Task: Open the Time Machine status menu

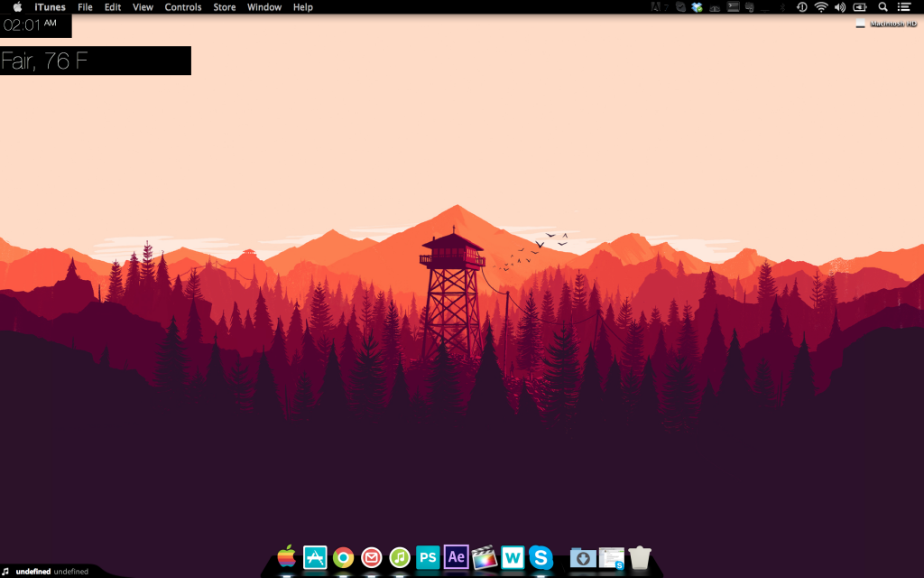Action: point(802,7)
